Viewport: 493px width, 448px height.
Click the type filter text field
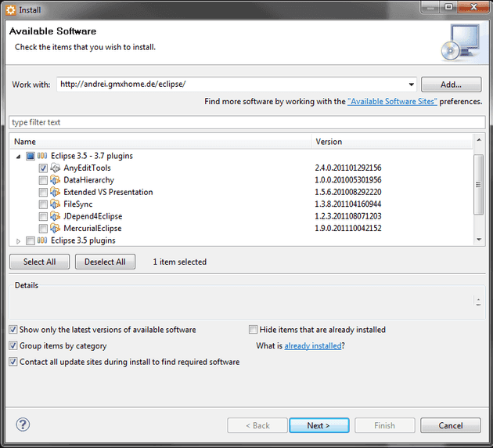247,122
